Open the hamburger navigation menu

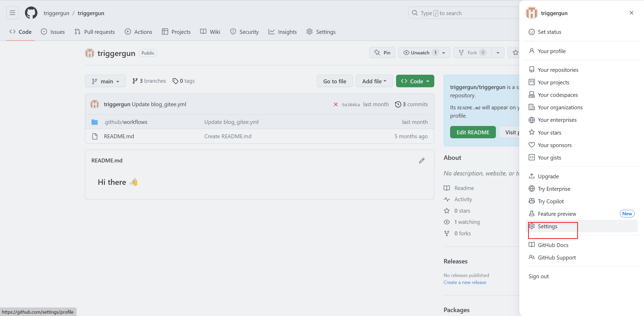pyautogui.click(x=12, y=13)
